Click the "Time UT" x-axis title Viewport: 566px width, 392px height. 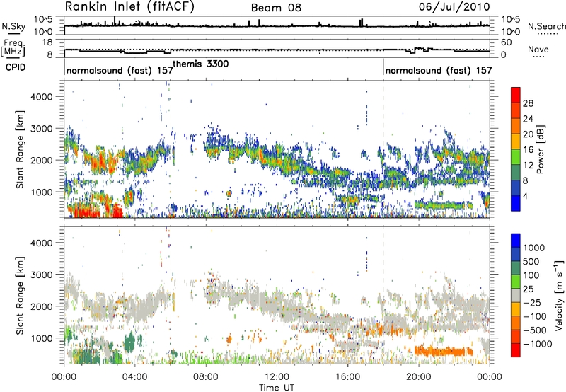click(x=277, y=387)
